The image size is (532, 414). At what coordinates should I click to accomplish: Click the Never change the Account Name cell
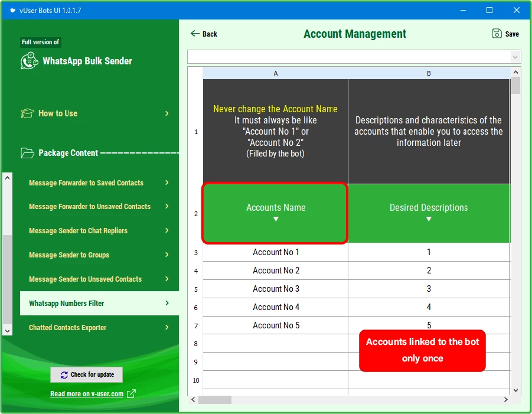[x=276, y=131]
